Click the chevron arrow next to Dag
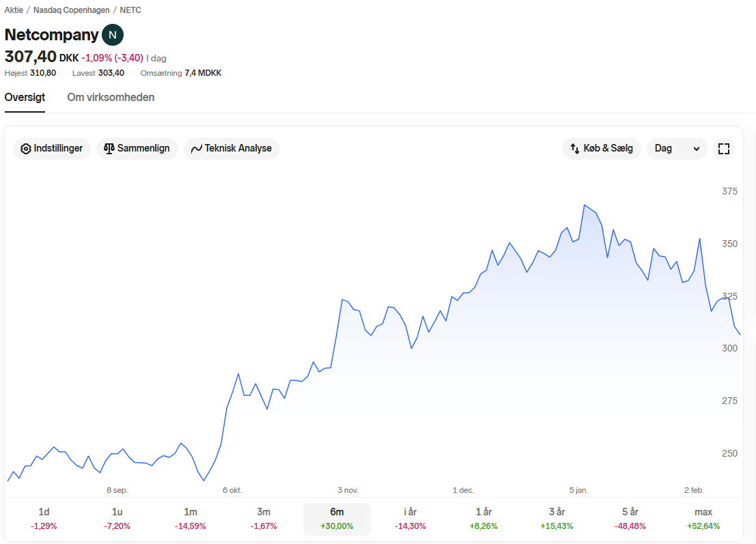This screenshot has width=756, height=544. 696,149
